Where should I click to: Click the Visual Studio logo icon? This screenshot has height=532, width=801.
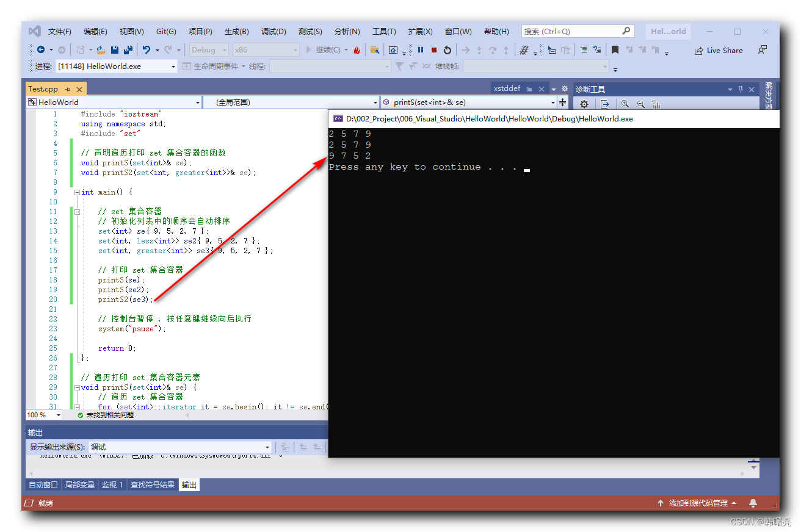click(35, 31)
